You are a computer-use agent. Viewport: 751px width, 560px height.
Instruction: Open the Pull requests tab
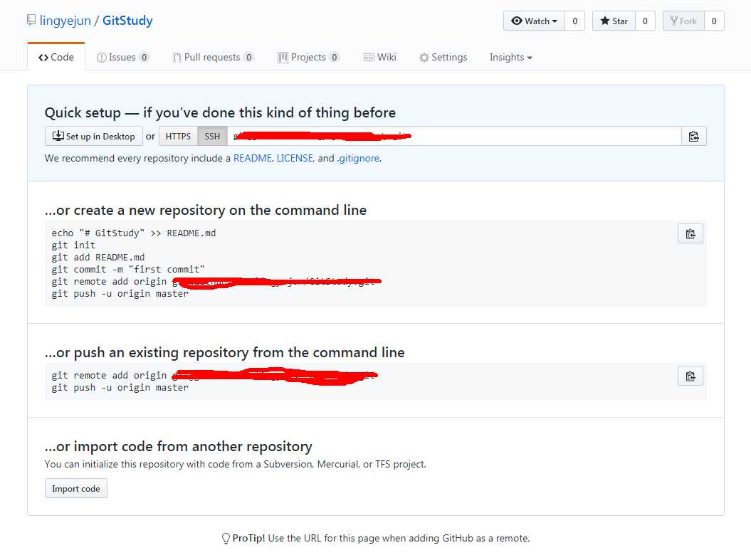pos(213,58)
